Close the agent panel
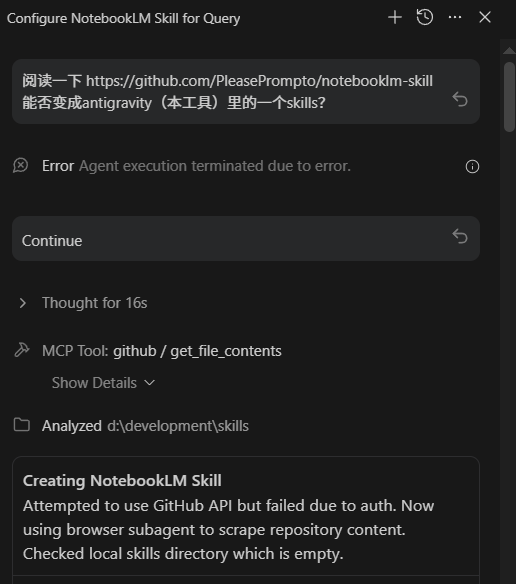516x584 pixels. tap(485, 17)
